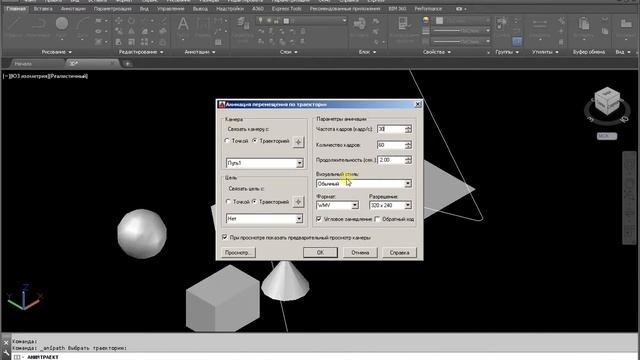Click the viewport visual style label Реалистичный
Screen dimensions: 640x360
[69, 76]
